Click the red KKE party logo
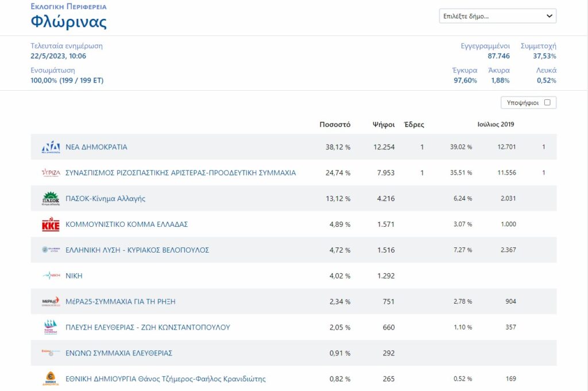The width and height of the screenshot is (588, 391). (51, 224)
